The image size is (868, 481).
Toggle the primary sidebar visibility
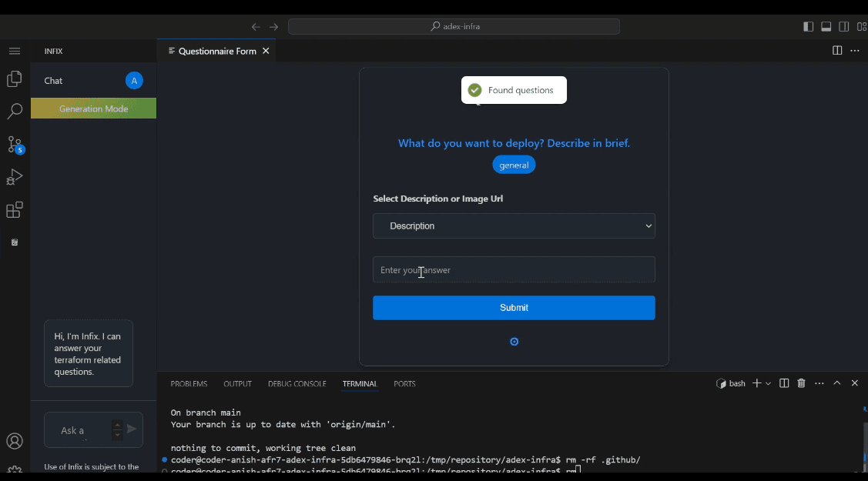(x=807, y=25)
